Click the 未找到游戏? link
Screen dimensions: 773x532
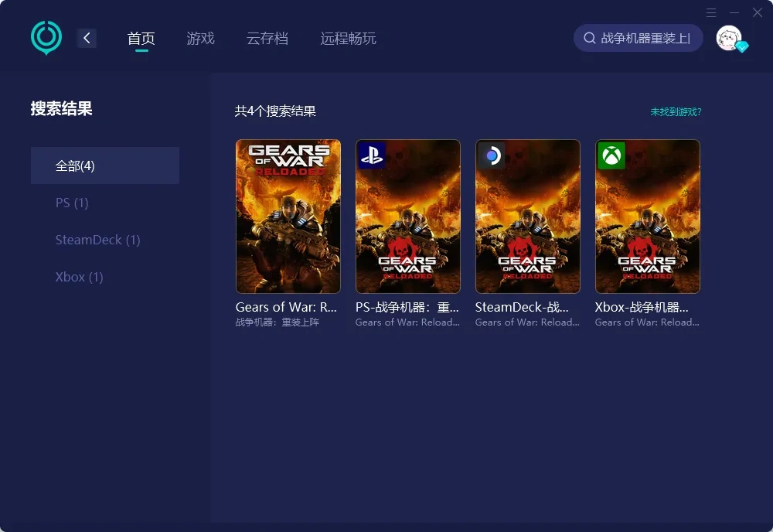pyautogui.click(x=676, y=112)
